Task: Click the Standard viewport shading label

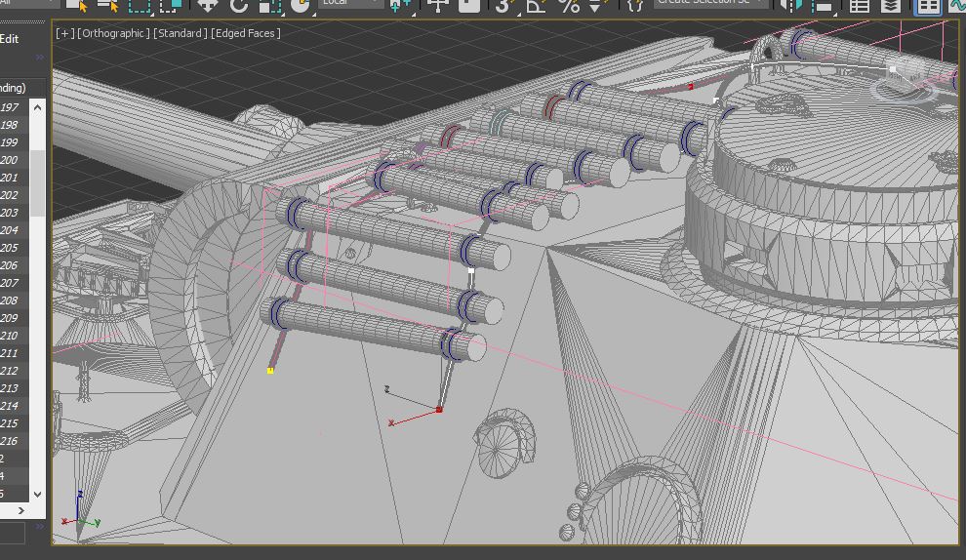Action: pyautogui.click(x=181, y=33)
